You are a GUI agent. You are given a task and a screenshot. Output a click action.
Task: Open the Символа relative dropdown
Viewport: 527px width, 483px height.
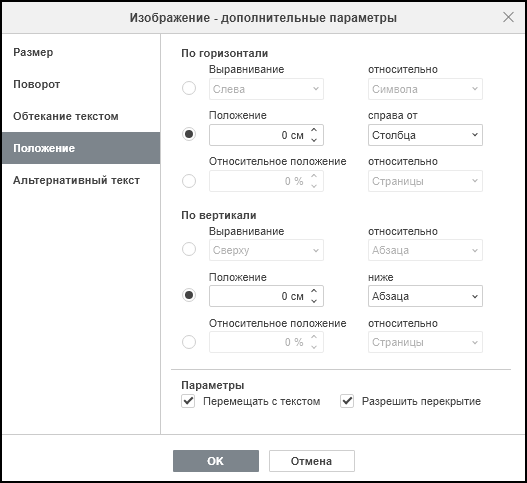click(x=425, y=89)
